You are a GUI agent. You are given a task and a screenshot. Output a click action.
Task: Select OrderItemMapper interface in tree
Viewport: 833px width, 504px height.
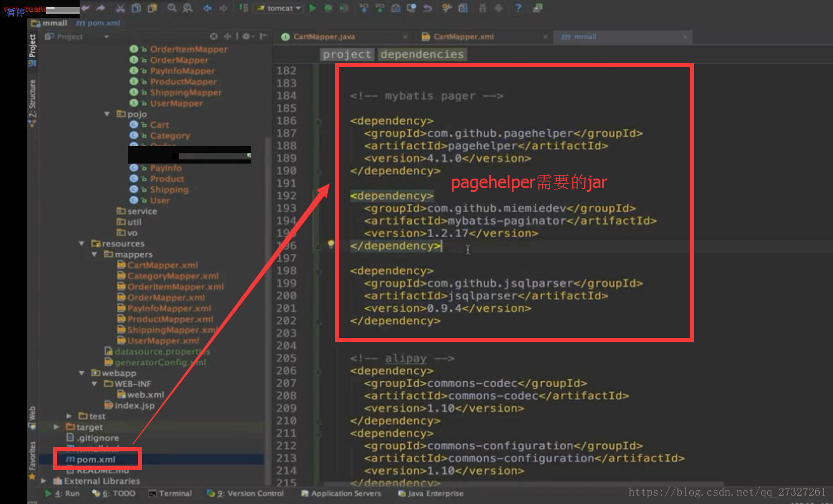(189, 49)
